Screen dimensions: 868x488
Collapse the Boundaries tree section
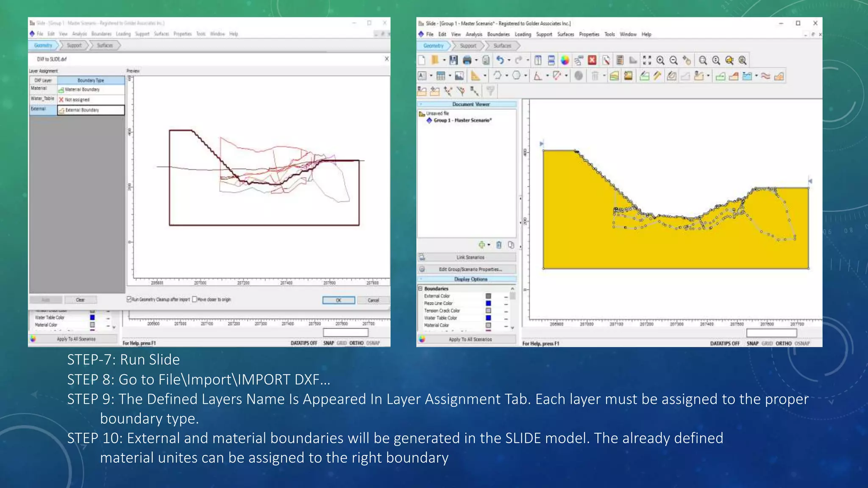[421, 288]
